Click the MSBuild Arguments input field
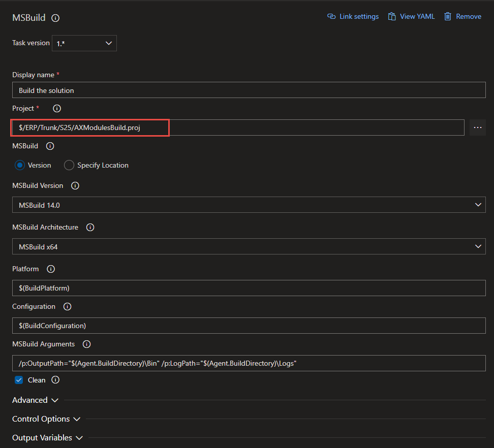Screen dimensions: 494x448 click(249, 363)
